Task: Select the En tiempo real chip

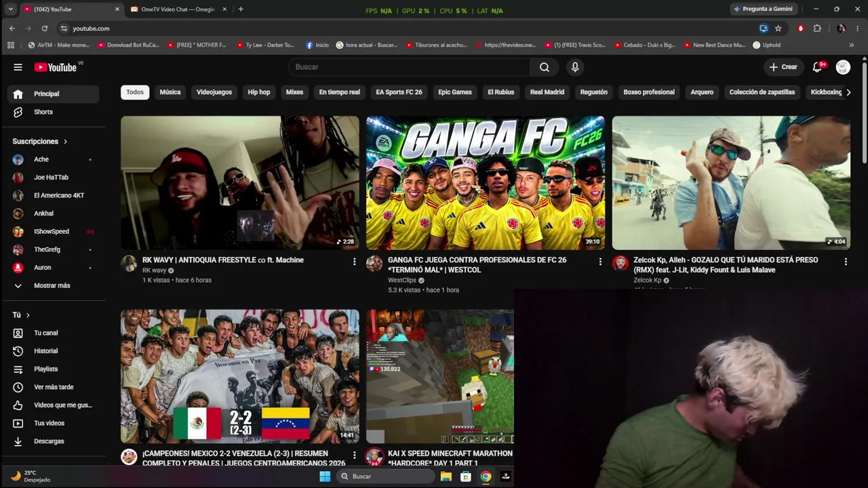Action: [x=340, y=92]
